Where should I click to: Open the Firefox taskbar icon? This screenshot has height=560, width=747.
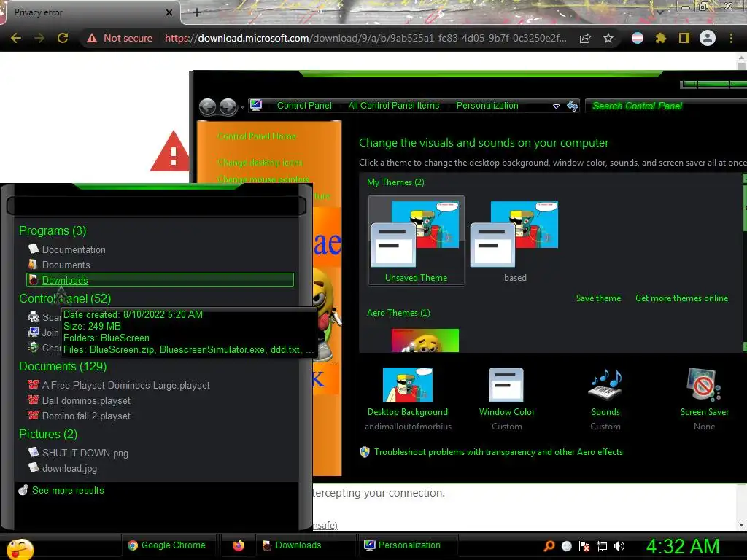239,545
